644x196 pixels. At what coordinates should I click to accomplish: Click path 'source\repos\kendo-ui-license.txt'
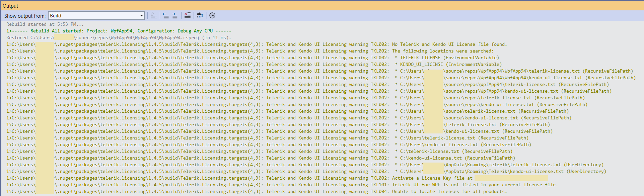pos(490,104)
